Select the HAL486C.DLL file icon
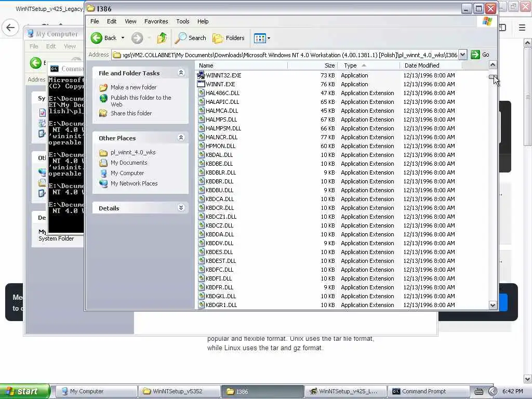 pyautogui.click(x=201, y=92)
